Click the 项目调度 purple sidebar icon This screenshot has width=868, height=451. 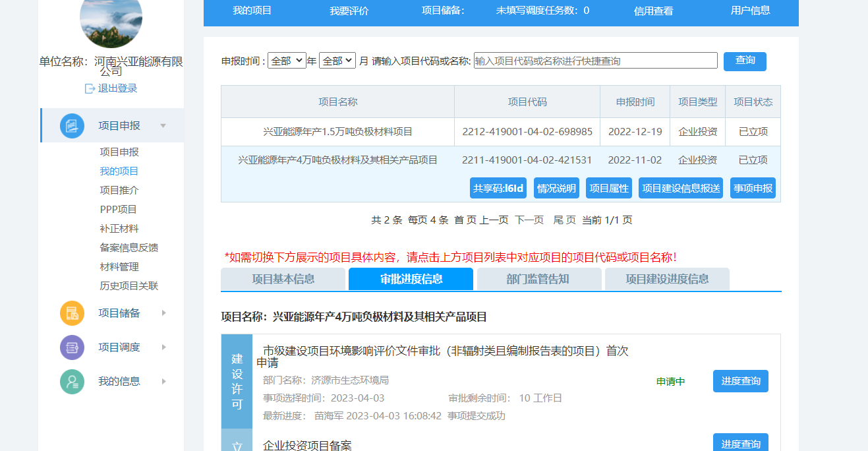coord(72,347)
